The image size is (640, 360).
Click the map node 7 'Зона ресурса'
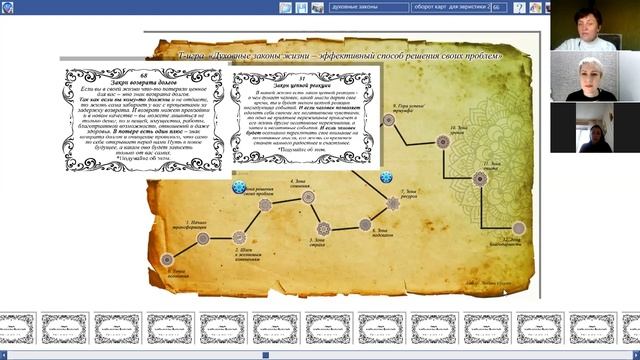click(x=393, y=203)
